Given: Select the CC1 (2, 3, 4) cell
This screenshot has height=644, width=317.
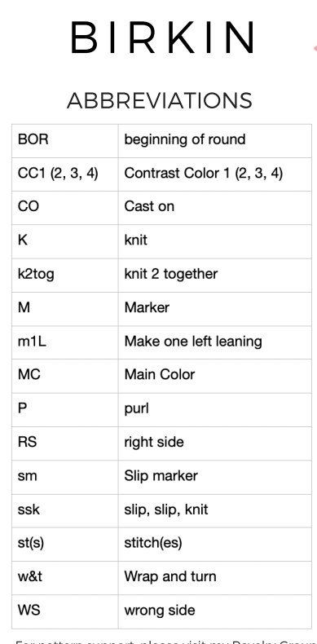Looking at the screenshot, I should click(x=65, y=174).
